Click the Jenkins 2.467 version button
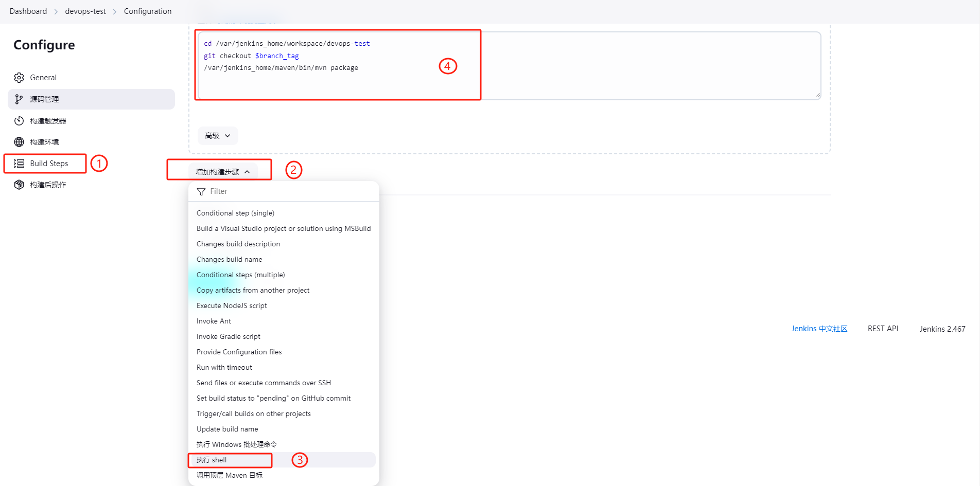 [942, 329]
